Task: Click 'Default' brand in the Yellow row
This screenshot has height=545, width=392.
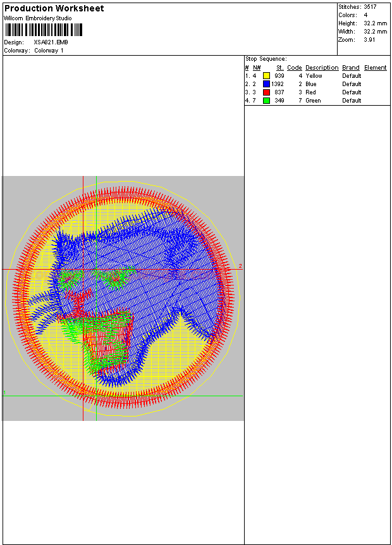Action: point(352,75)
